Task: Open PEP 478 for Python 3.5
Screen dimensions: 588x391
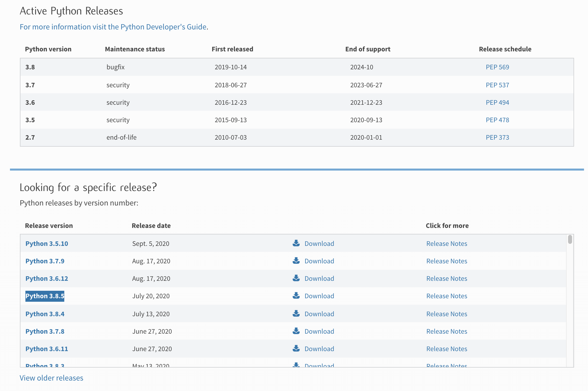Action: [497, 120]
